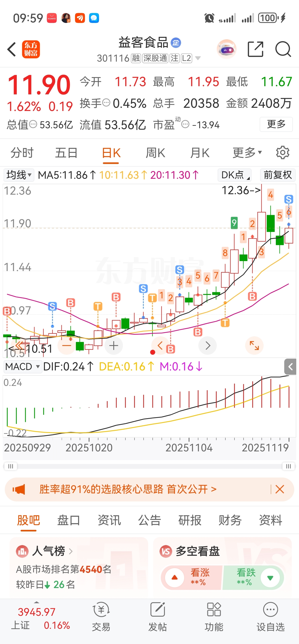299x644 pixels.
Task: Open 财务 tab
Action: point(230,521)
